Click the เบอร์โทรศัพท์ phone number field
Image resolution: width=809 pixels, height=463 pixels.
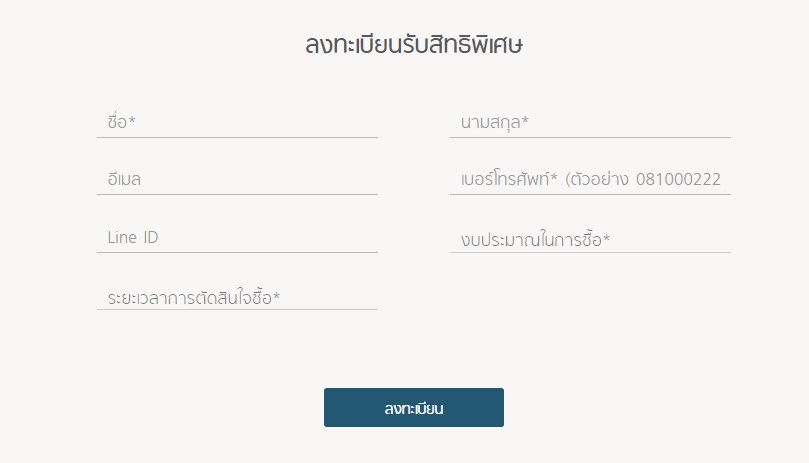(x=590, y=180)
